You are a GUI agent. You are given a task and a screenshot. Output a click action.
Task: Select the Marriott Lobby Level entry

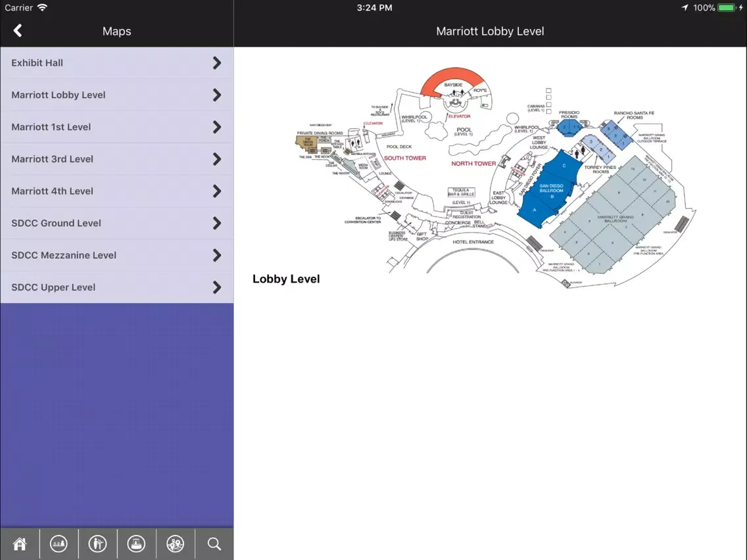click(117, 95)
